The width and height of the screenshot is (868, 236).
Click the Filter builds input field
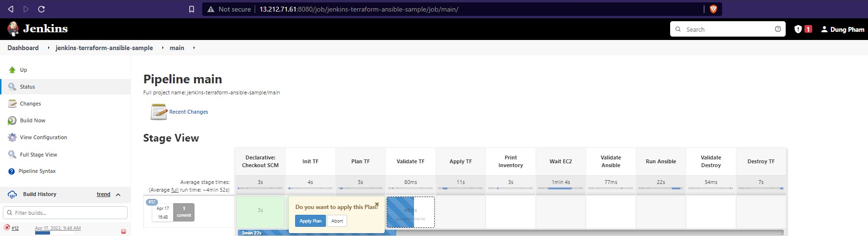click(x=65, y=212)
